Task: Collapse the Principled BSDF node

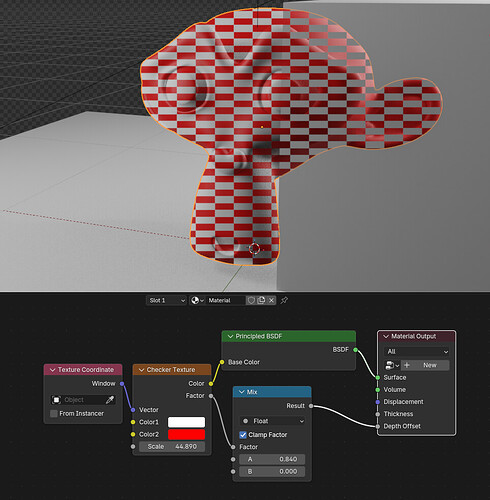Action: point(230,336)
